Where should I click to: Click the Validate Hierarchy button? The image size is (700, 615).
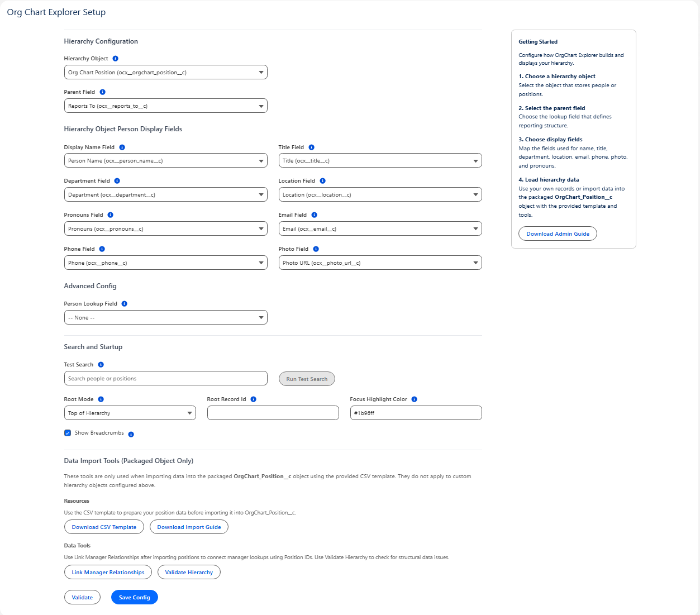[189, 572]
